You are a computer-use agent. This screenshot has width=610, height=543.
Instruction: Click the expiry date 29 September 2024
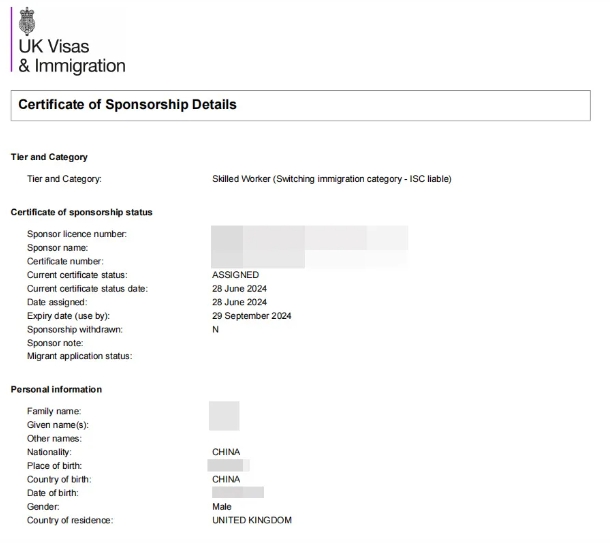(251, 316)
